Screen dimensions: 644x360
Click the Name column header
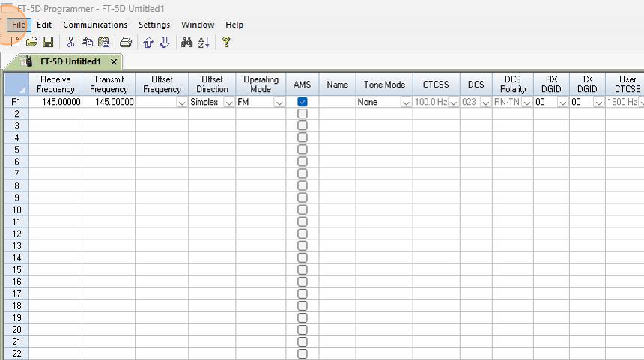tap(338, 84)
